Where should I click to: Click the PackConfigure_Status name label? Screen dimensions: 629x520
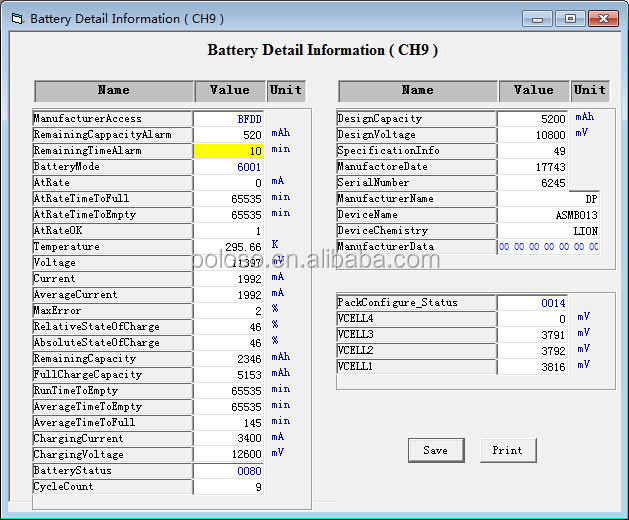[416, 303]
